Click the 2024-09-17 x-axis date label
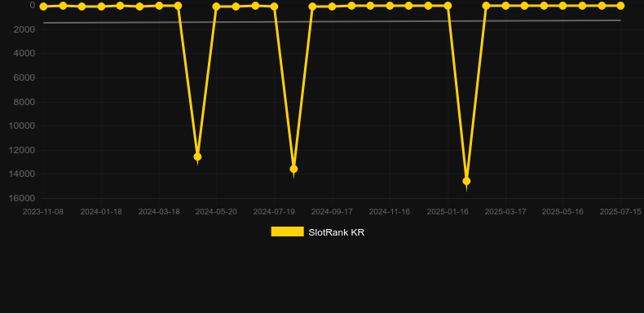Image resolution: width=644 pixels, height=313 pixels. pos(332,212)
